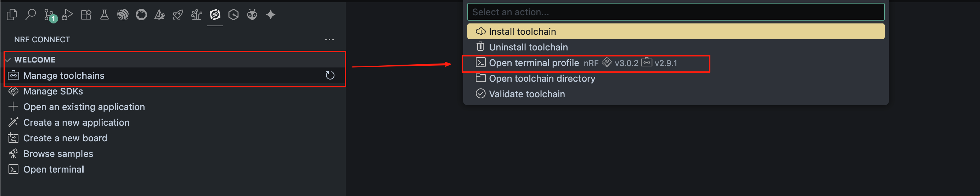Viewport: 980px width, 196px height.
Task: Open the sparkle AI icon
Action: click(x=270, y=15)
